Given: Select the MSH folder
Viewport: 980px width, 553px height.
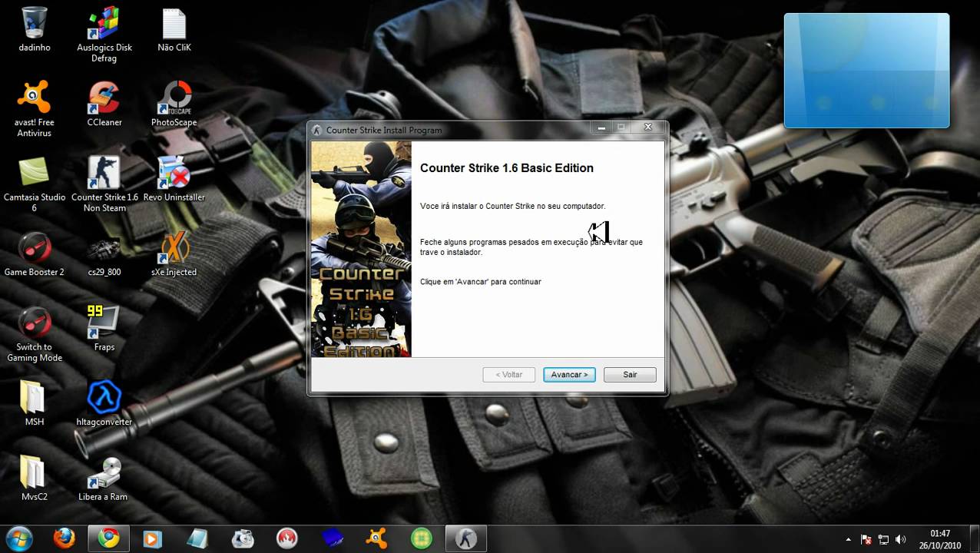Looking at the screenshot, I should click(35, 403).
